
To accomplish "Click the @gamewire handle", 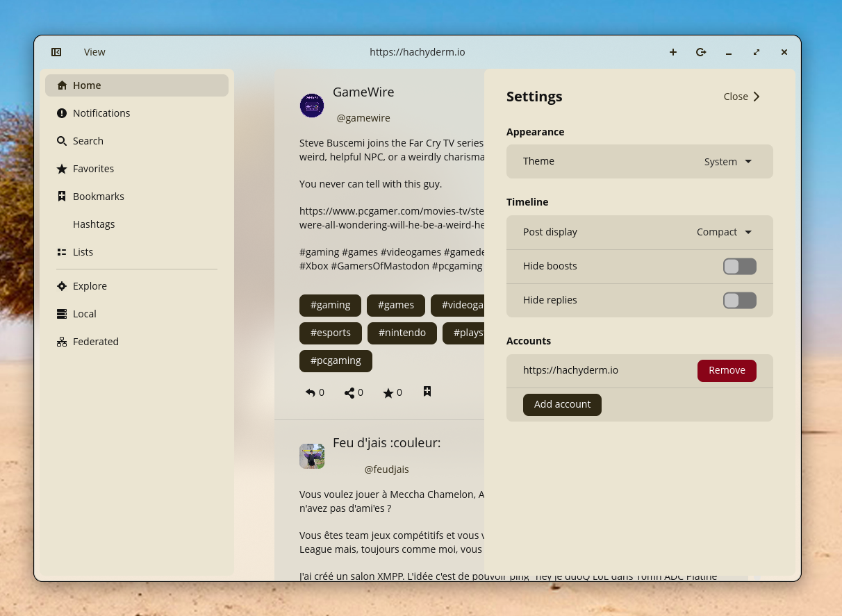I will coord(363,119).
